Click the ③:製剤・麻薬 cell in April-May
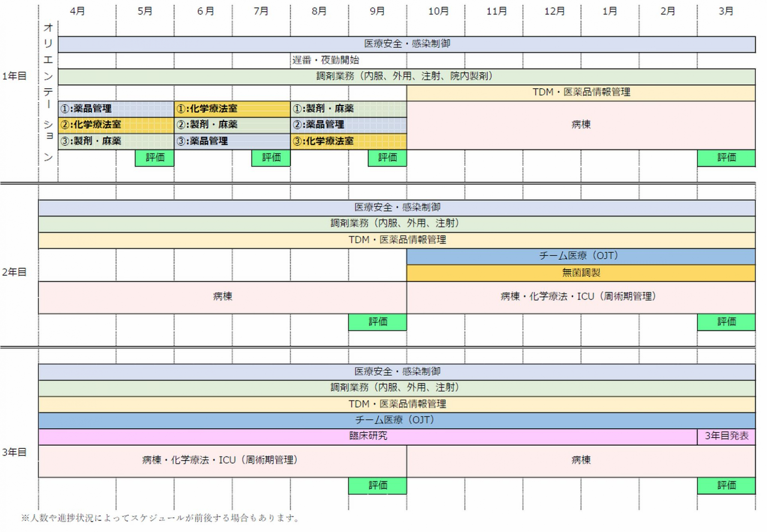 tap(116, 141)
